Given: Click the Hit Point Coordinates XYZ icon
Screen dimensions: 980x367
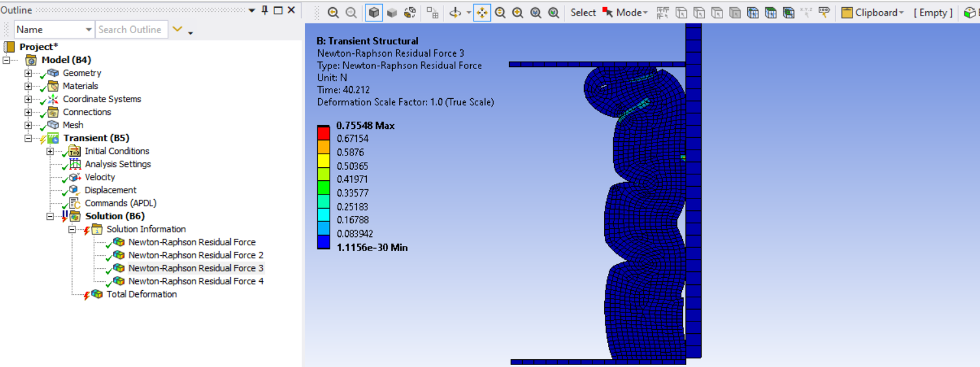Looking at the screenshot, I should point(806,12).
